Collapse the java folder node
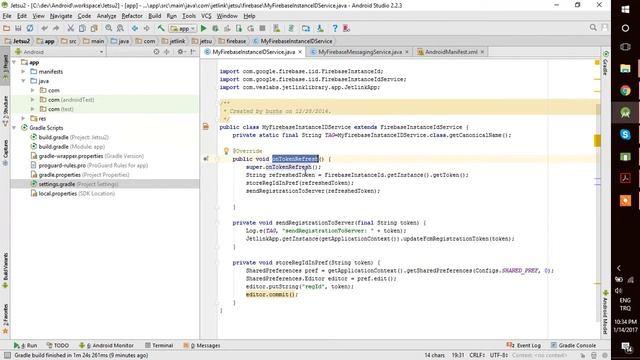The width and height of the screenshot is (640, 360). point(23,81)
